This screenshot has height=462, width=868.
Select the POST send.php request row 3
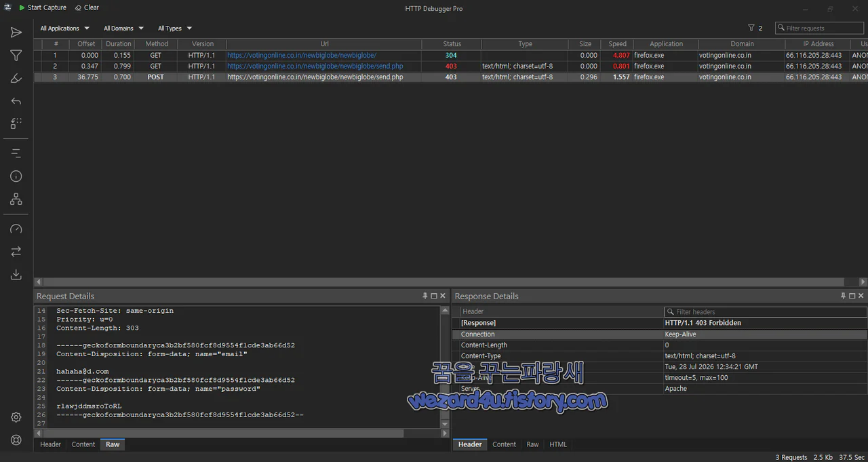[x=450, y=77]
